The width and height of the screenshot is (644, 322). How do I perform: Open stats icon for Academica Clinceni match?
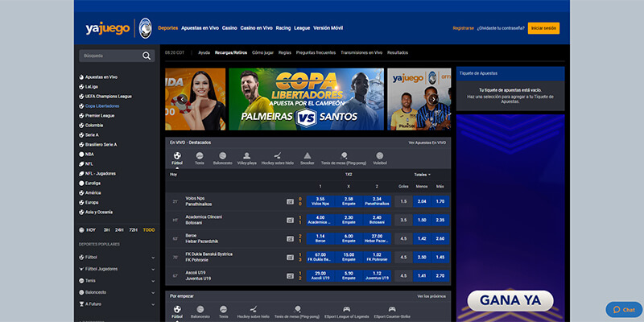(x=291, y=220)
